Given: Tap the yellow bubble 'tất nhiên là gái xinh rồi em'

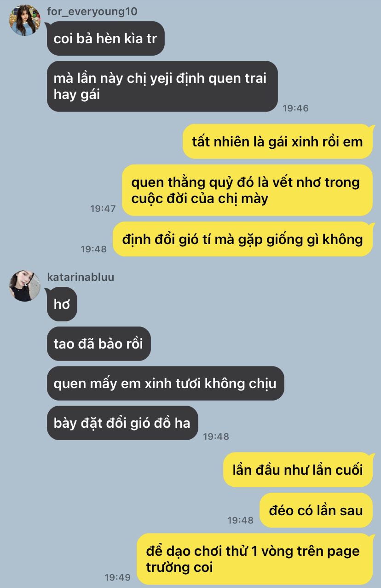Looking at the screenshot, I should 277,141.
